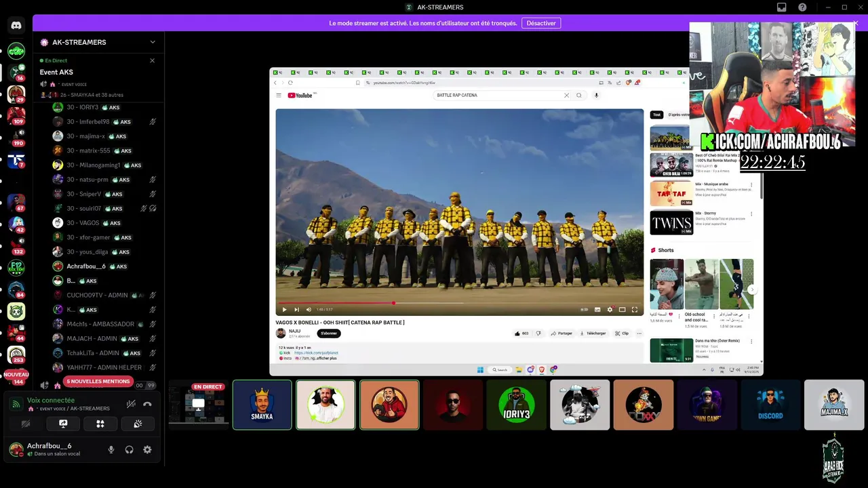Select member 30 - yous_diiga
868x488 pixels.
coord(104,252)
